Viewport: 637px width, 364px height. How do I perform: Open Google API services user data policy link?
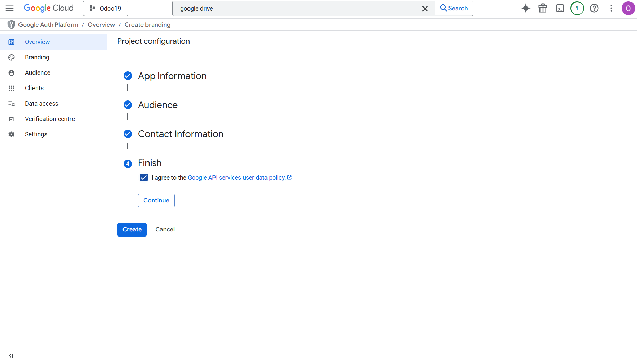(x=237, y=178)
